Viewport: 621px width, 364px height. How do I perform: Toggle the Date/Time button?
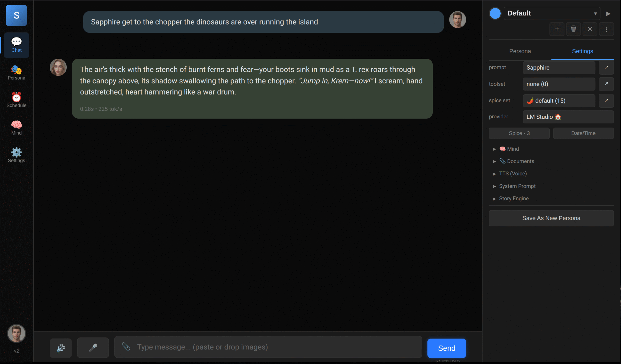(x=583, y=133)
